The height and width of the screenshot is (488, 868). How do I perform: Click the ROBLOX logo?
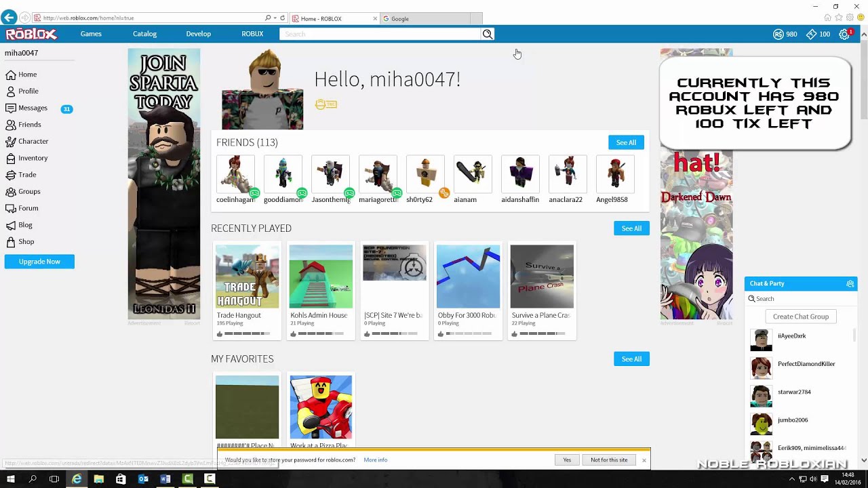[x=31, y=34]
